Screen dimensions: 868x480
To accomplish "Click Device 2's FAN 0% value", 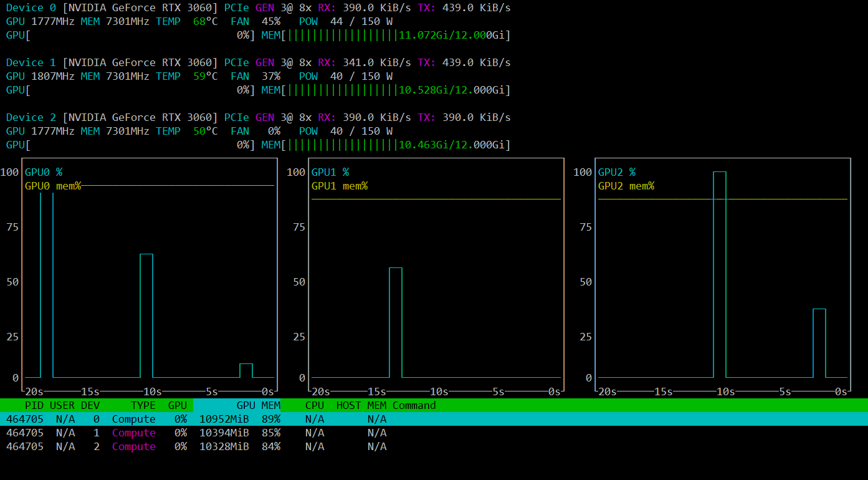I will (274, 131).
